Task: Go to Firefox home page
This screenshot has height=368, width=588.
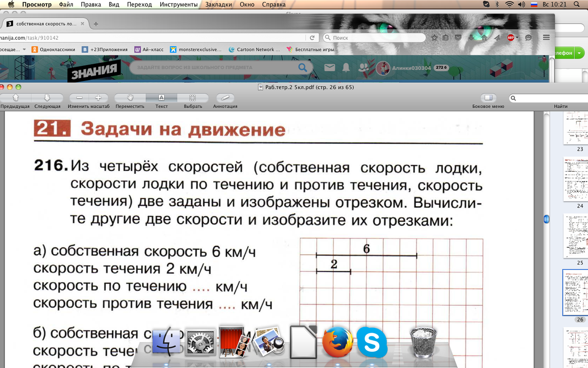Action: tap(484, 37)
